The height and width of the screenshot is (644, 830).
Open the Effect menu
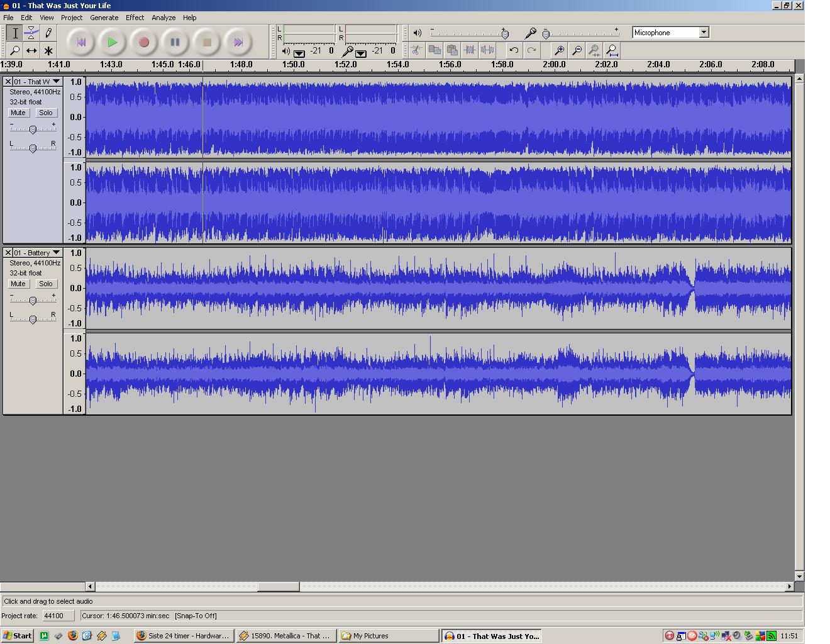[135, 18]
